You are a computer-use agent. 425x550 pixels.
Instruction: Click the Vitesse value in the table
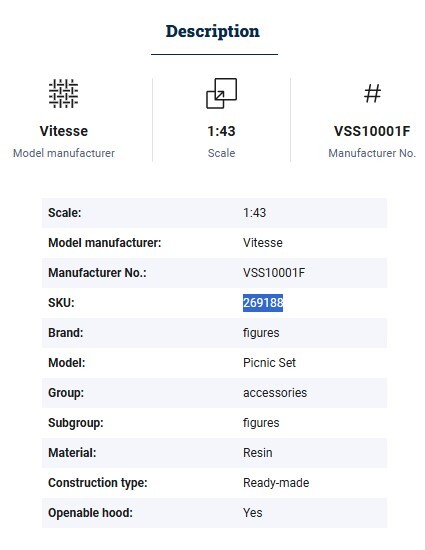[x=263, y=242]
